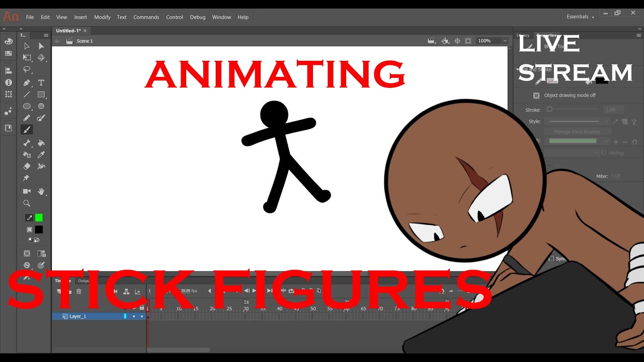Select the Pen tool
Viewport: 644px width, 362px height.
pyautogui.click(x=27, y=82)
